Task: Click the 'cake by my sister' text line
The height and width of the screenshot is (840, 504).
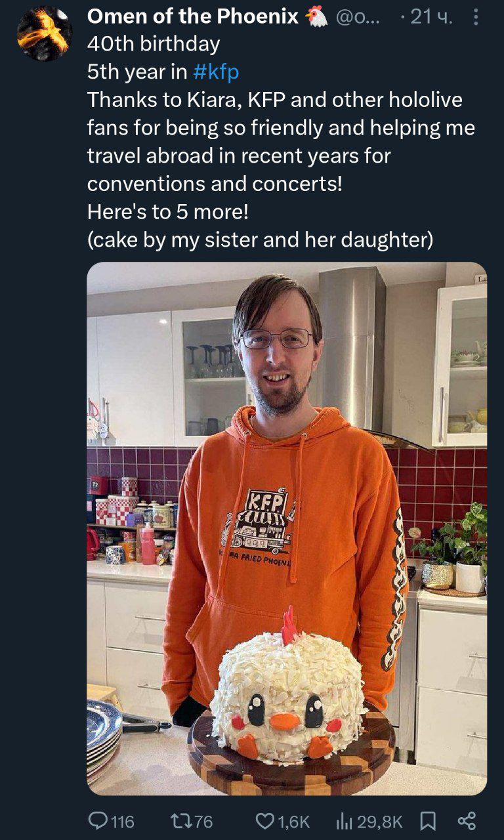Action: pos(260,240)
